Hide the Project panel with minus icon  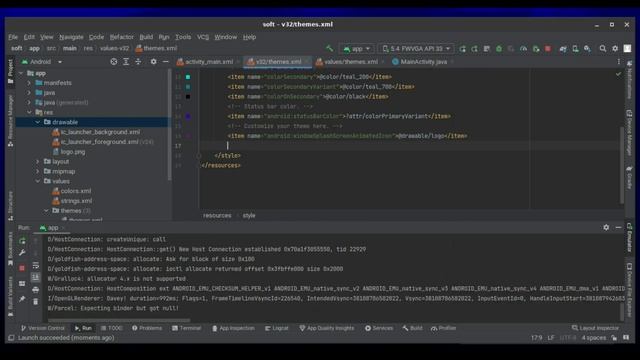(165, 62)
